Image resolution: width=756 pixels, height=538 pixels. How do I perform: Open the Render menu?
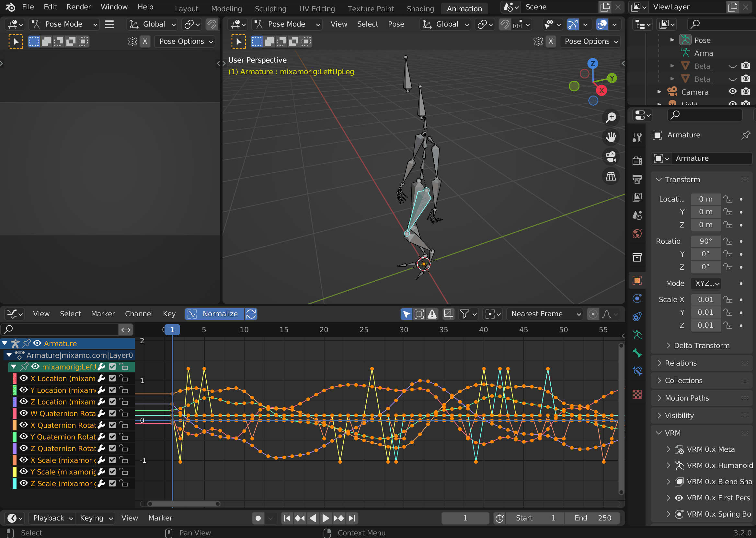(x=78, y=7)
